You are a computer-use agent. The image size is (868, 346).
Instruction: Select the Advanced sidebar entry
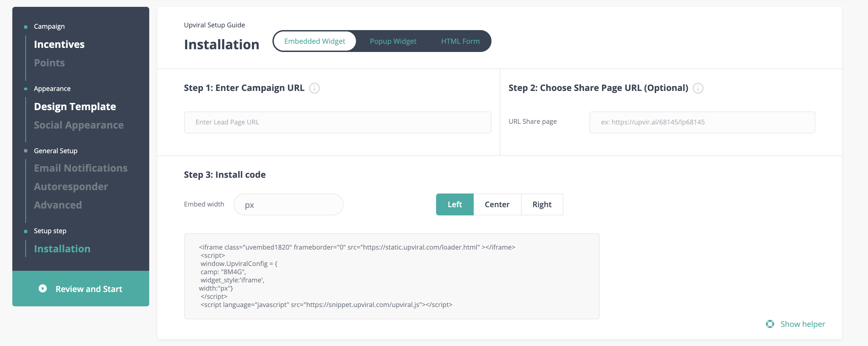58,205
